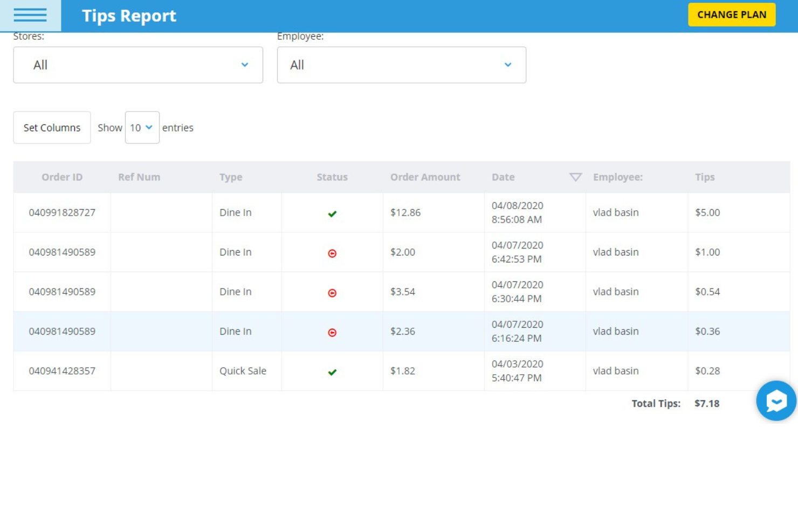Screen dimensions: 798x532
Task: Click the green checkmark for the $12.86 order
Action: coord(332,214)
